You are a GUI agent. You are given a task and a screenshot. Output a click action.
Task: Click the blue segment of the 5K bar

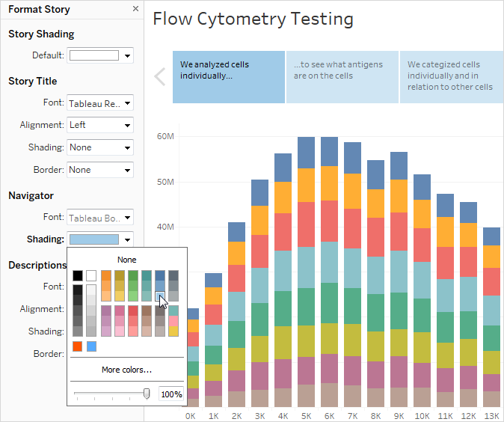tap(306, 153)
